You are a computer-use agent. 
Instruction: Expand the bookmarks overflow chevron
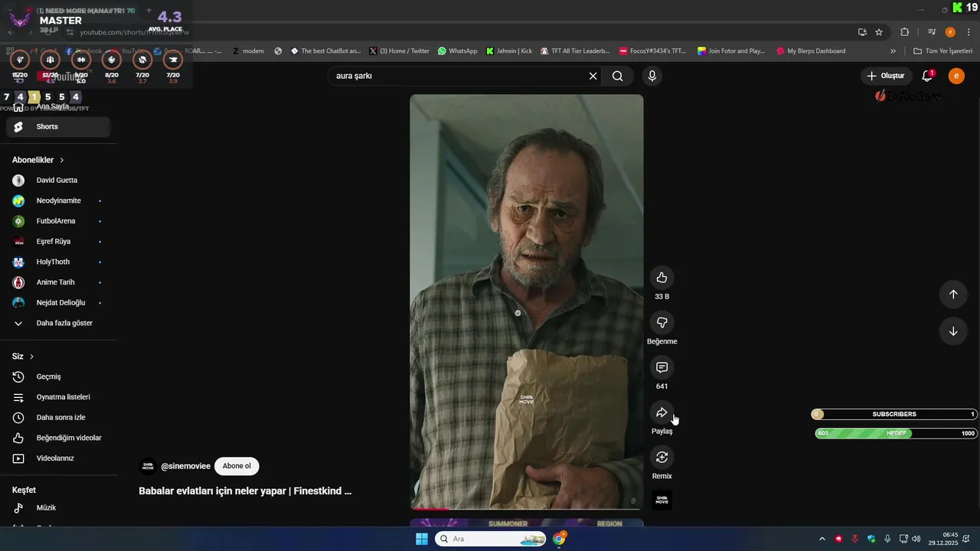point(893,51)
